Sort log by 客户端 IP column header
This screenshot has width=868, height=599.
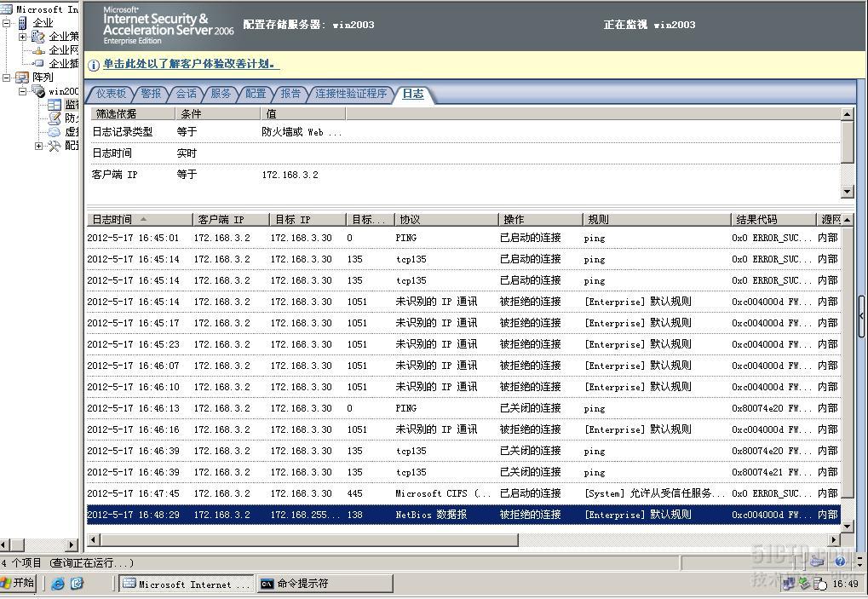(x=231, y=220)
